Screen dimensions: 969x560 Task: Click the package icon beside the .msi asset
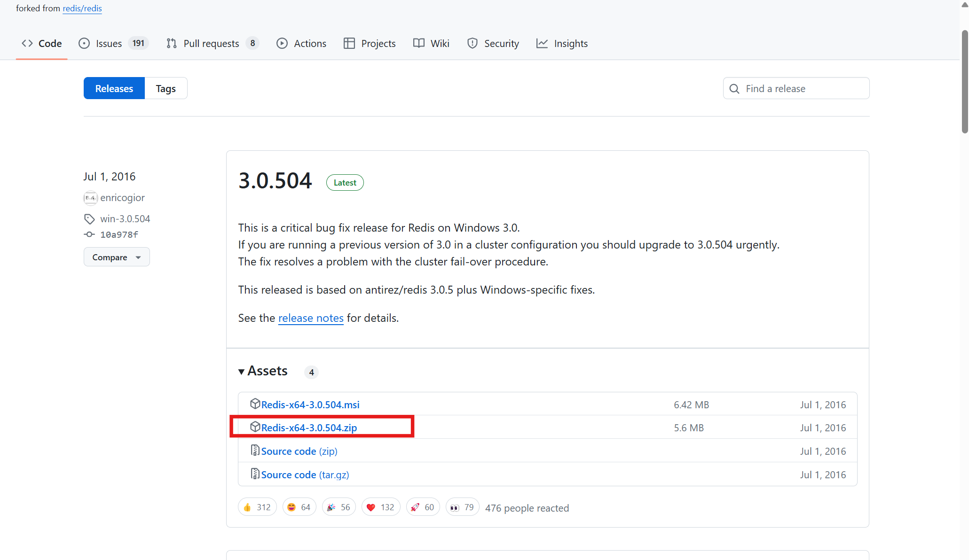click(x=255, y=404)
